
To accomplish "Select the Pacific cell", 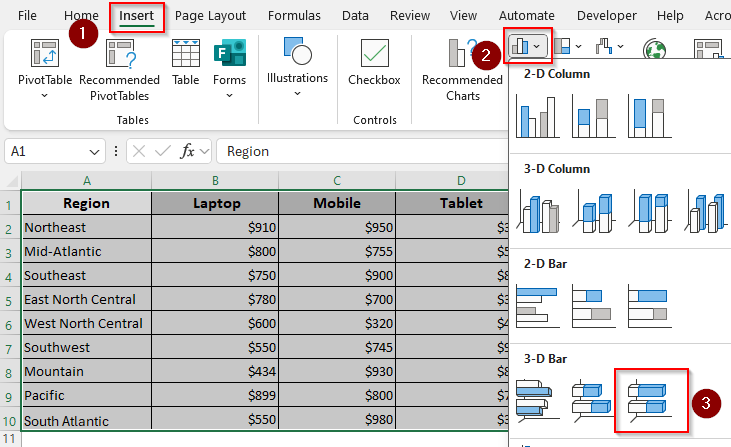I will (x=87, y=396).
